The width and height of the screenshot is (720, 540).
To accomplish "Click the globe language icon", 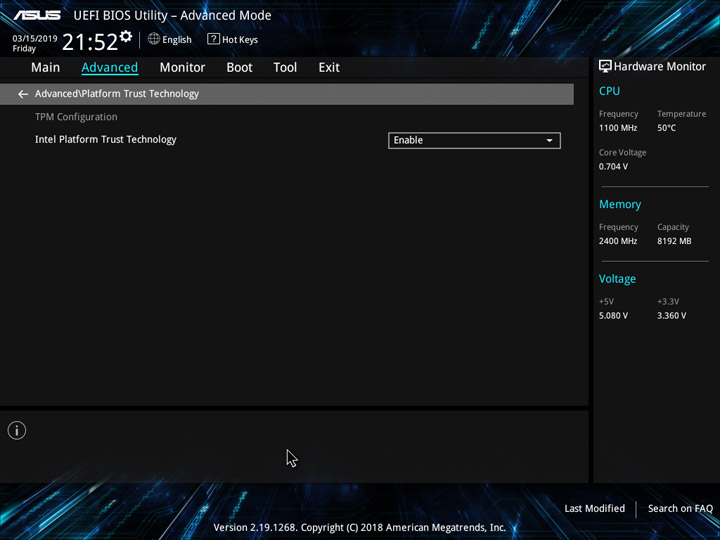I will tap(154, 39).
